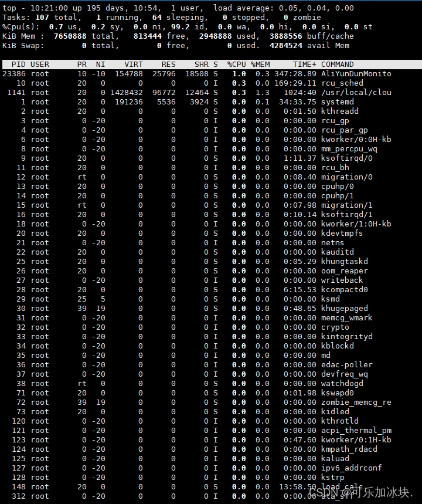
Task: Click the RES column header
Action: (x=169, y=65)
